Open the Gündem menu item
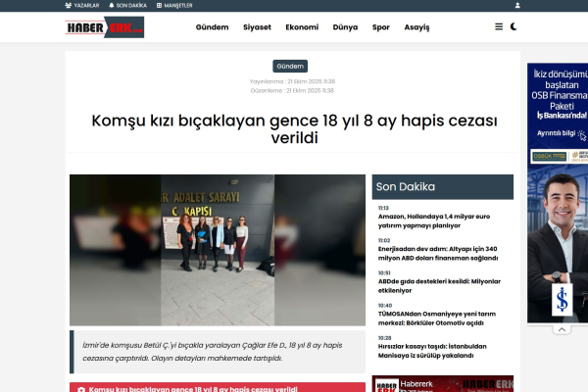 click(x=213, y=27)
